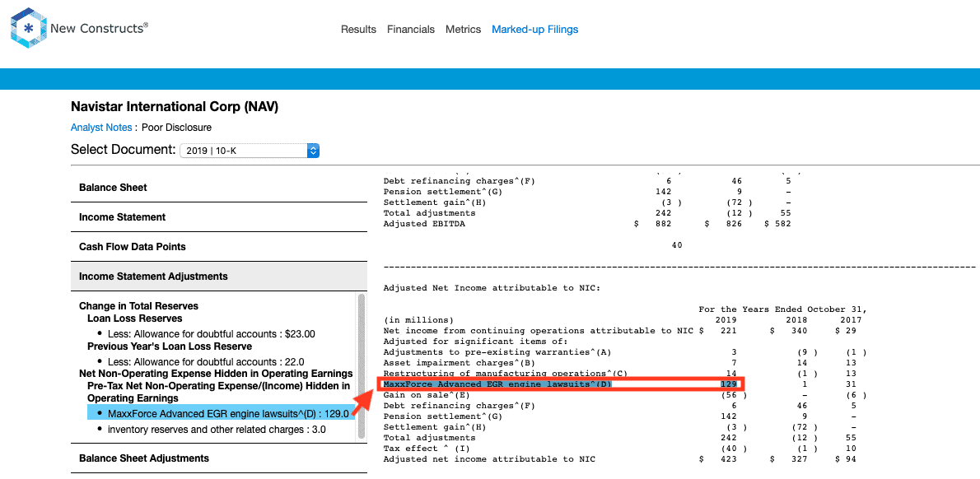Click the Adjusted EBITDA row in filing
The width and height of the screenshot is (980, 479).
point(587,224)
